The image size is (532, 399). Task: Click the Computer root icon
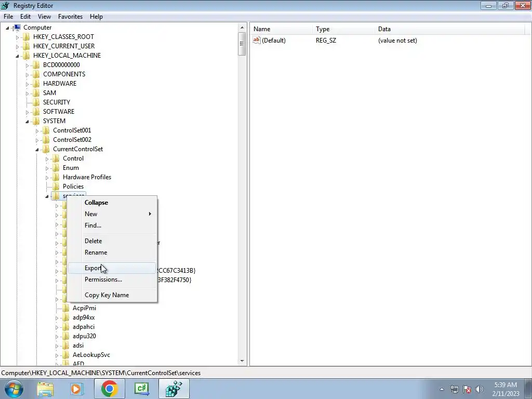pyautogui.click(x=17, y=28)
